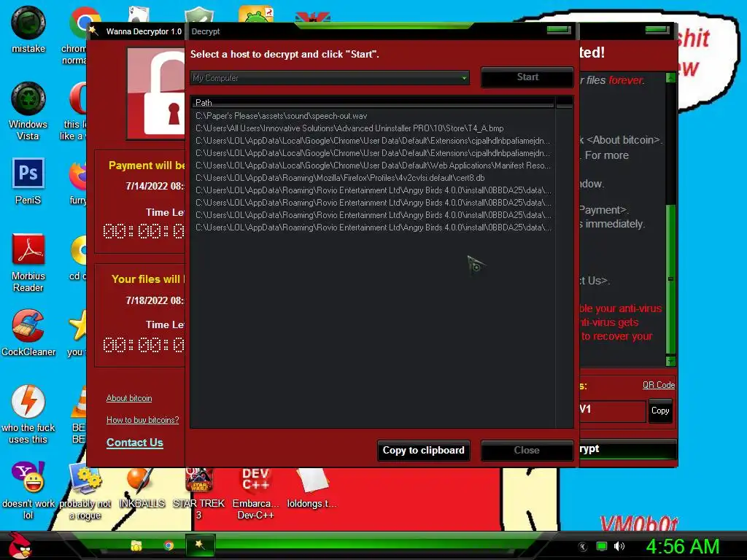Click the padlock image in Wanna Decryptor
This screenshot has width=747, height=560.
[x=156, y=93]
